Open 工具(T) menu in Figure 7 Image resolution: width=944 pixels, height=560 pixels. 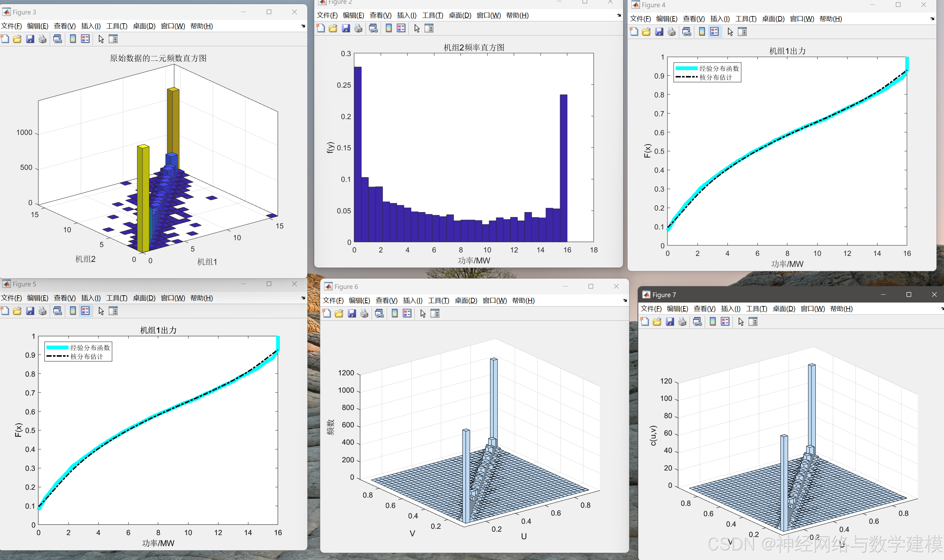756,309
